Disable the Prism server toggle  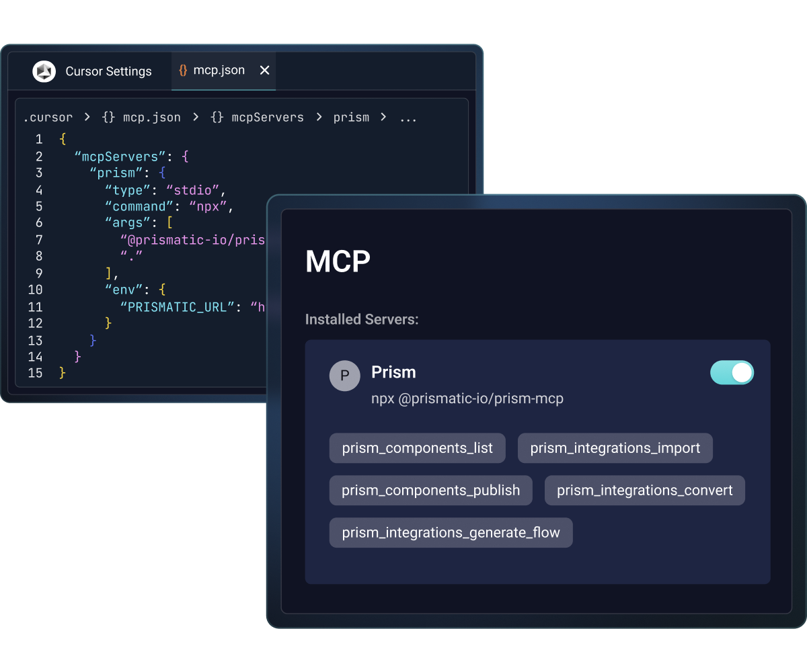(732, 372)
